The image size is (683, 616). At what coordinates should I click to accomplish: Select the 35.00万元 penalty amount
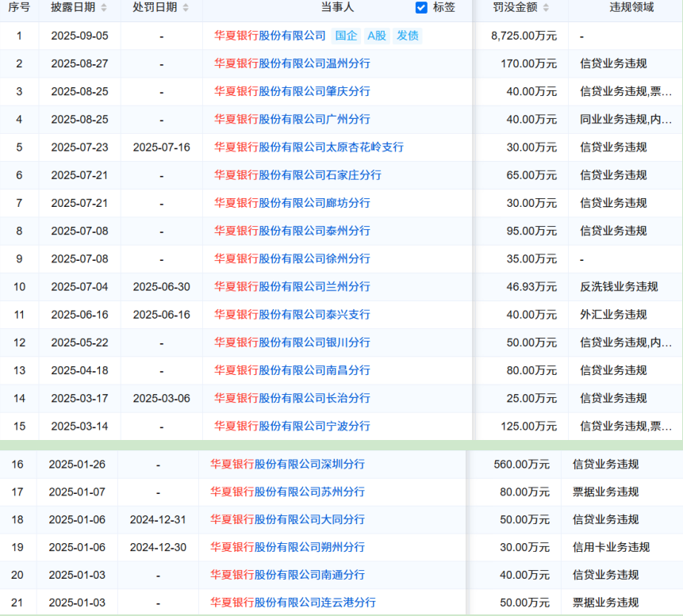click(x=531, y=258)
